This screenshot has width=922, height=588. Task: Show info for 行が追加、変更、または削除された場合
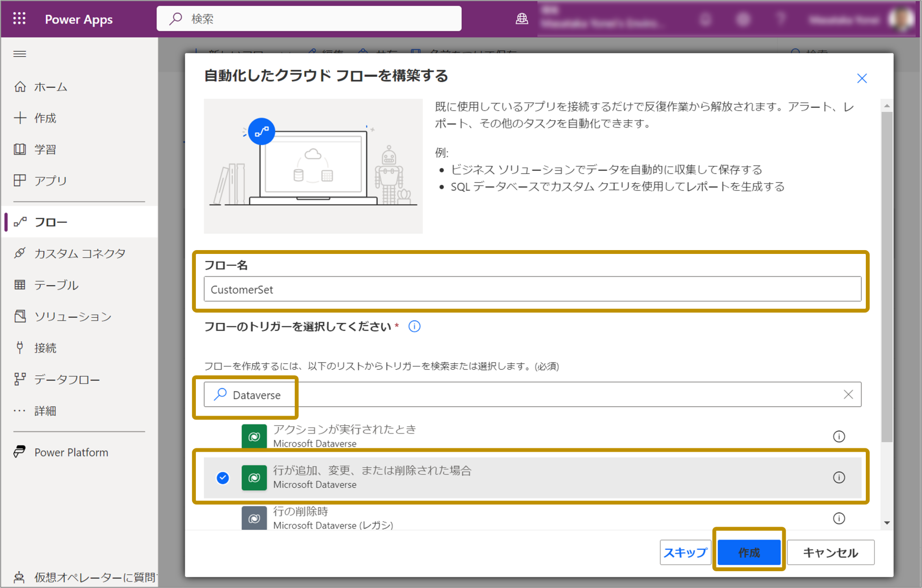[839, 477]
